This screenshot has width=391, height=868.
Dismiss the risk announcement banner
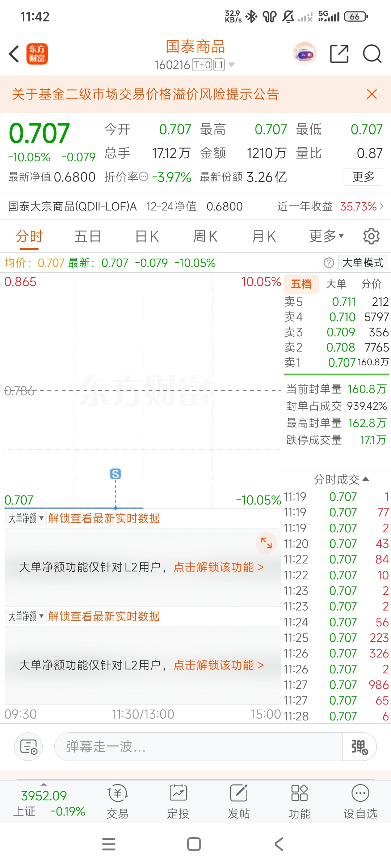(372, 94)
